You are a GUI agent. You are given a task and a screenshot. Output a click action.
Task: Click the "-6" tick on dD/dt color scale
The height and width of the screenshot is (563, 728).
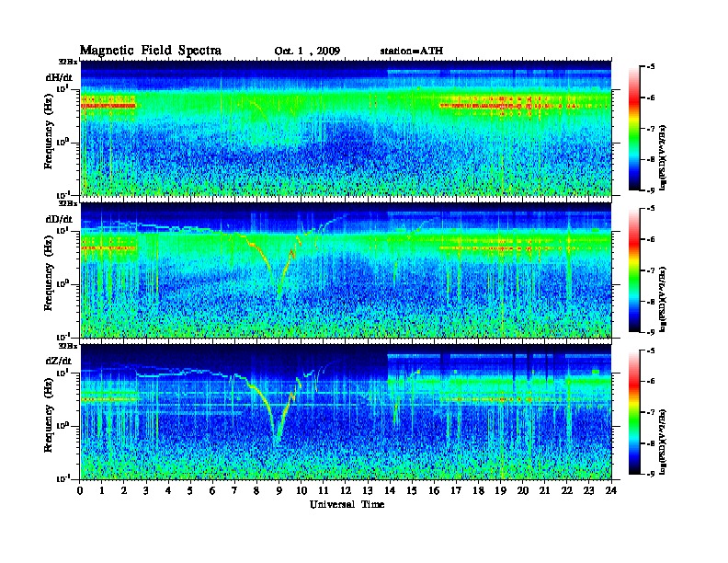(x=652, y=240)
